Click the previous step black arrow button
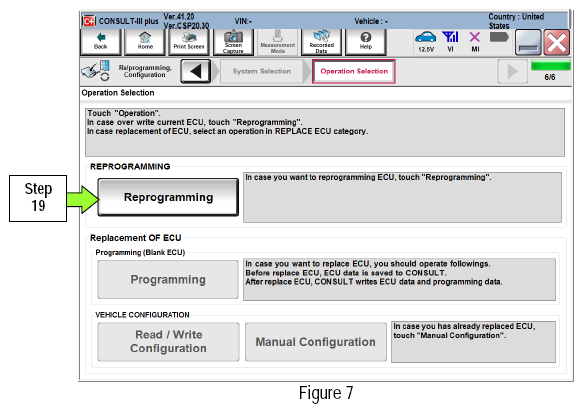This screenshot has width=583, height=413. pyautogui.click(x=196, y=71)
